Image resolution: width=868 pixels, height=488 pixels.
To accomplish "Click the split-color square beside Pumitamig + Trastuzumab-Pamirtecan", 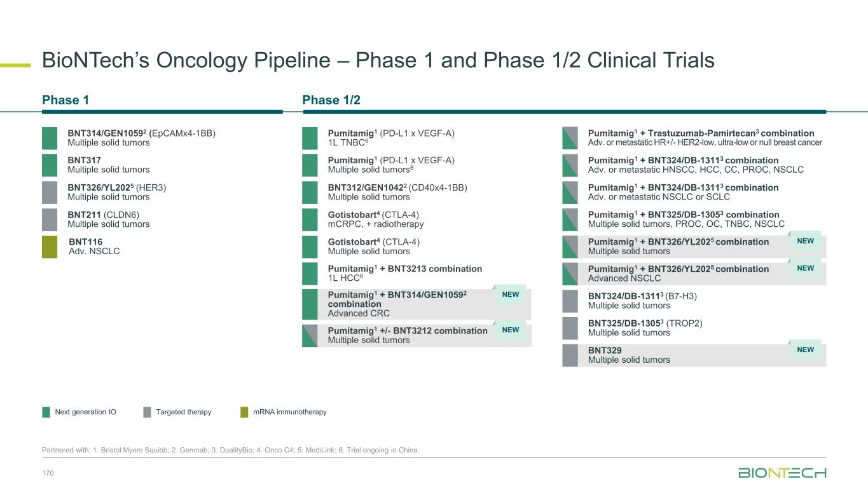I will pos(570,138).
